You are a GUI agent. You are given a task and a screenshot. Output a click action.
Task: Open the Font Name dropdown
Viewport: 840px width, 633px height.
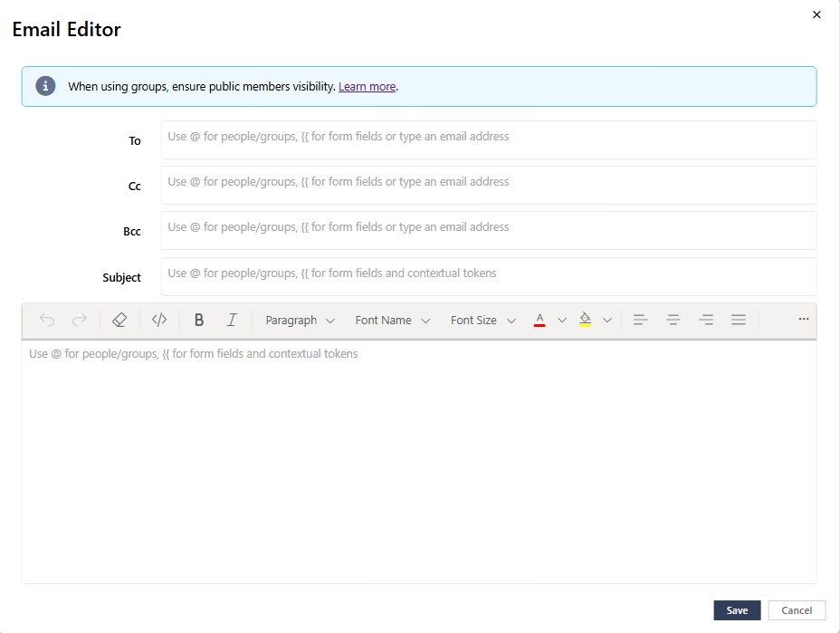(x=392, y=320)
